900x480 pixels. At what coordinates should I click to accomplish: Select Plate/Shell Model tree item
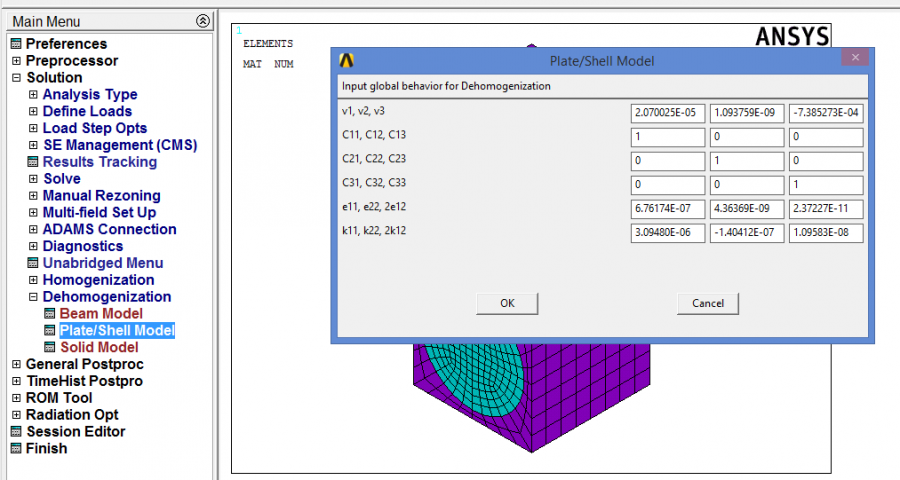[117, 330]
